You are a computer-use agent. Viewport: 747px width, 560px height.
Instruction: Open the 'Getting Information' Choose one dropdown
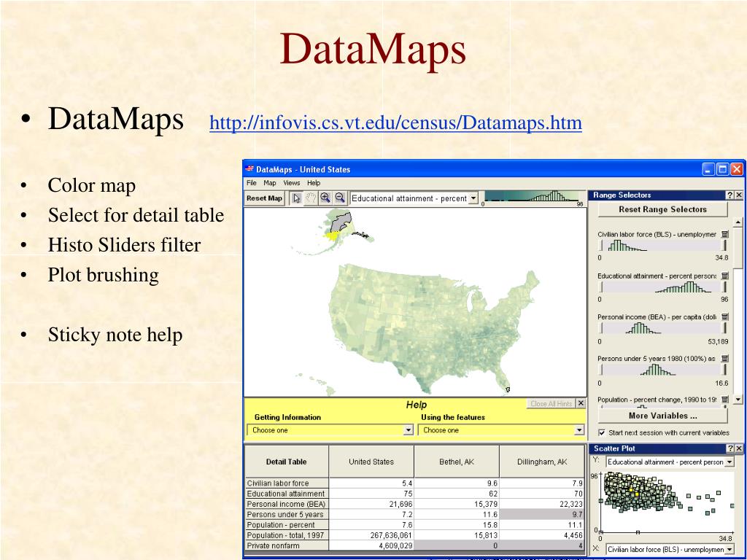tap(330, 430)
